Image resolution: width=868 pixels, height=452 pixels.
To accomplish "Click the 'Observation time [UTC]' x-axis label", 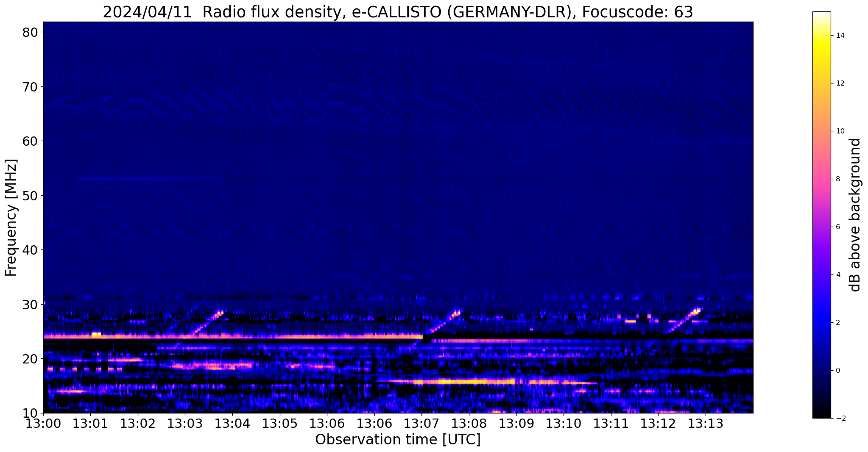I will coord(398,440).
